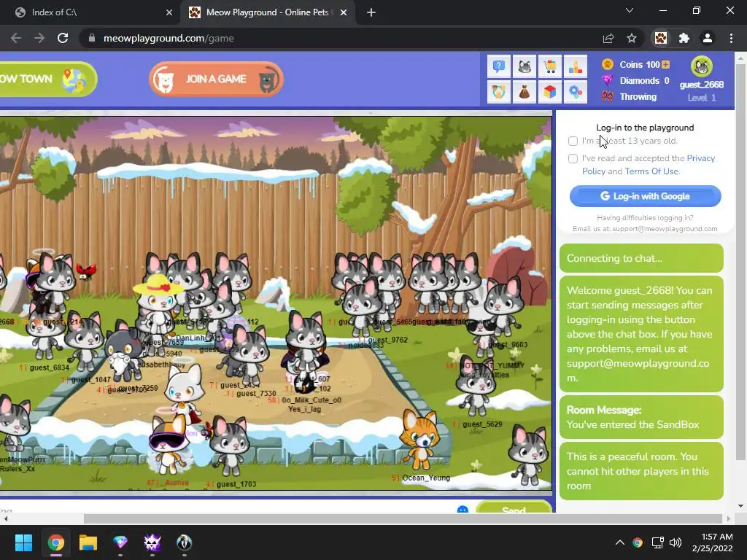
Task: Open the colorful cube icon
Action: pyautogui.click(x=550, y=92)
